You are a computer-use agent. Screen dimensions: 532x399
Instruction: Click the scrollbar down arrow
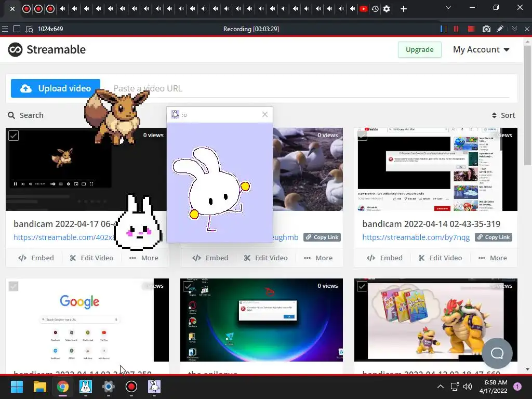tap(527, 369)
